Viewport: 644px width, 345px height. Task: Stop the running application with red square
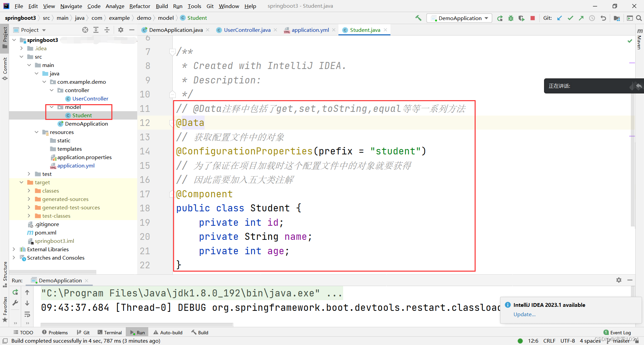[x=533, y=18]
